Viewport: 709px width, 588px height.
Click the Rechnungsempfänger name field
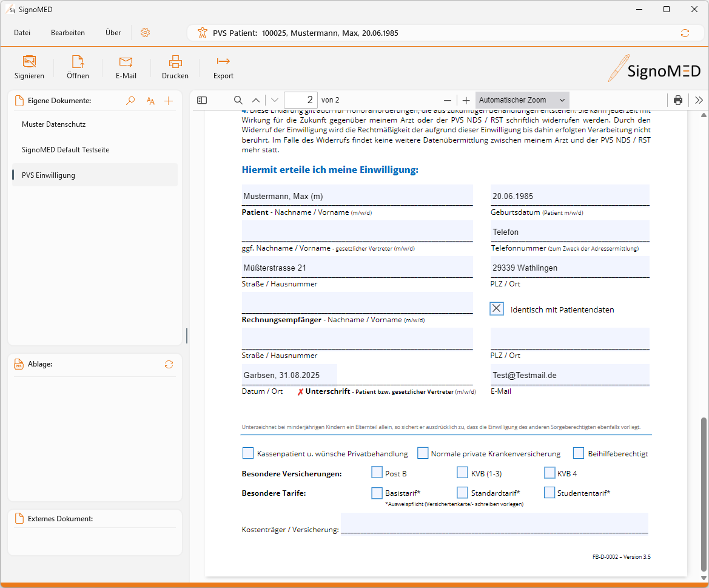point(357,303)
